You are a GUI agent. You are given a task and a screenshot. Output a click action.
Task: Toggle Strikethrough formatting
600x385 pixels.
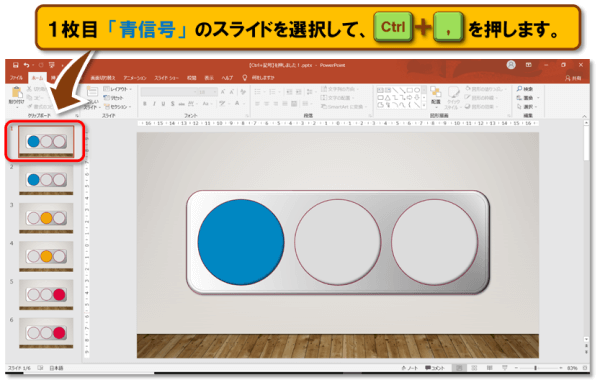tap(181, 104)
